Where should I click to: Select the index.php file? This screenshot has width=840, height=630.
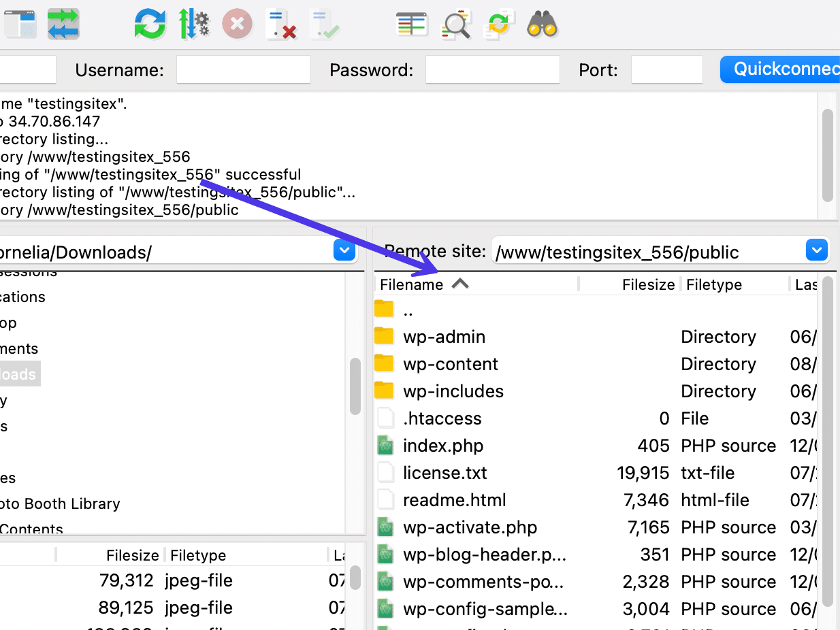click(443, 446)
